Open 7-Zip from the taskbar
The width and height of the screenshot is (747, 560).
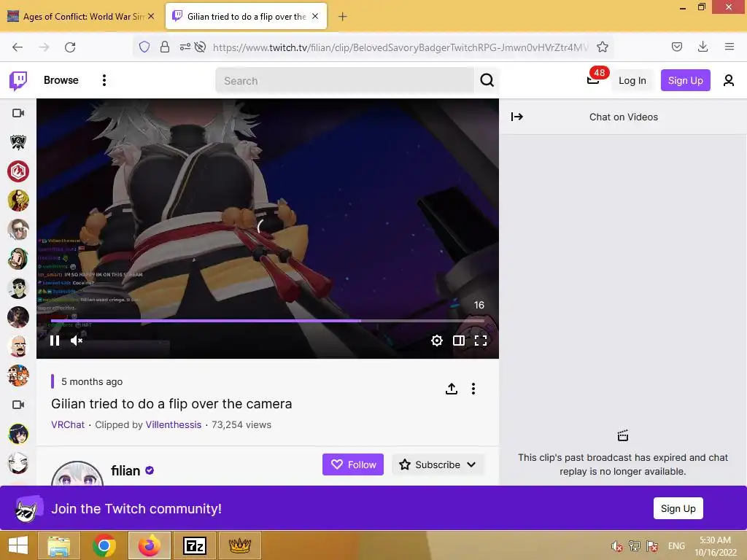[195, 545]
